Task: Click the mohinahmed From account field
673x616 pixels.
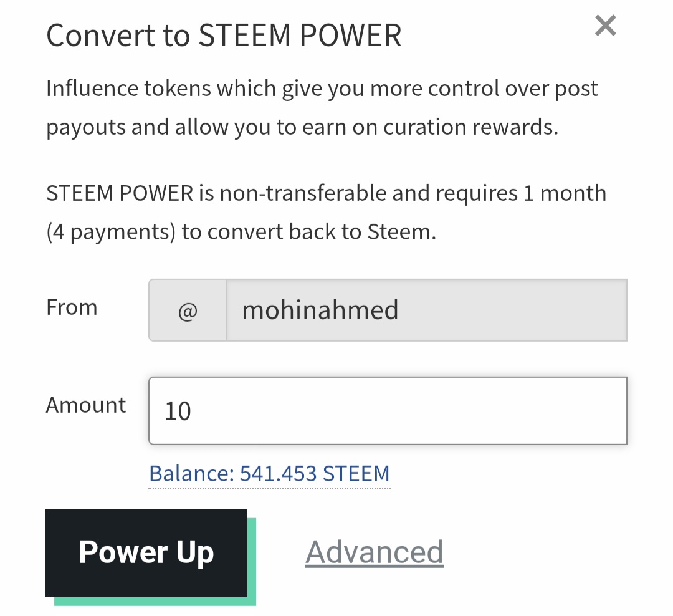Action: tap(426, 310)
